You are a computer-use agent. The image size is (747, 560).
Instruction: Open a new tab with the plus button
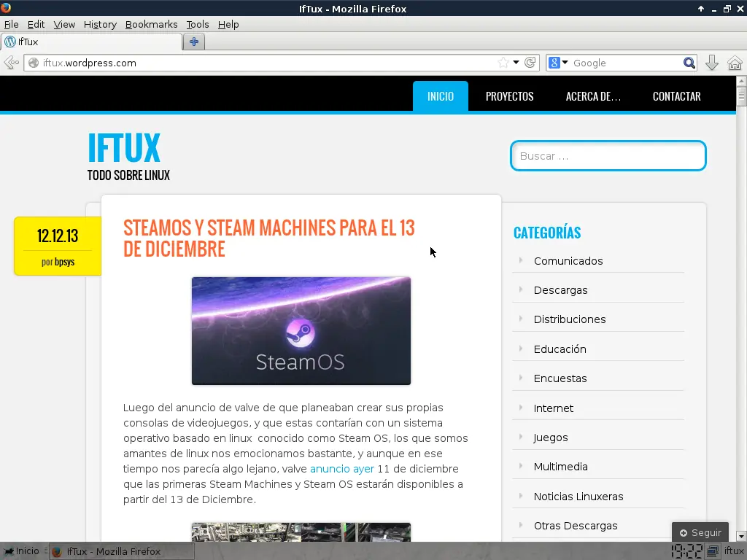194,42
